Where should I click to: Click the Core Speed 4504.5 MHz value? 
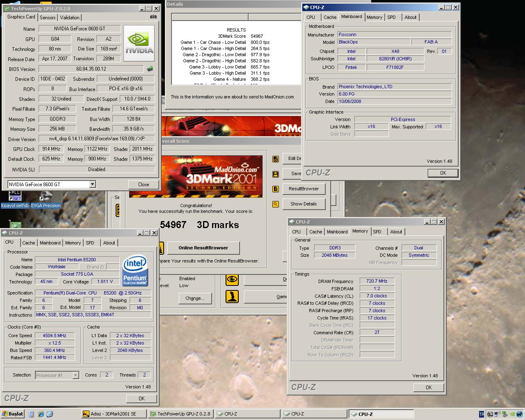(x=55, y=336)
